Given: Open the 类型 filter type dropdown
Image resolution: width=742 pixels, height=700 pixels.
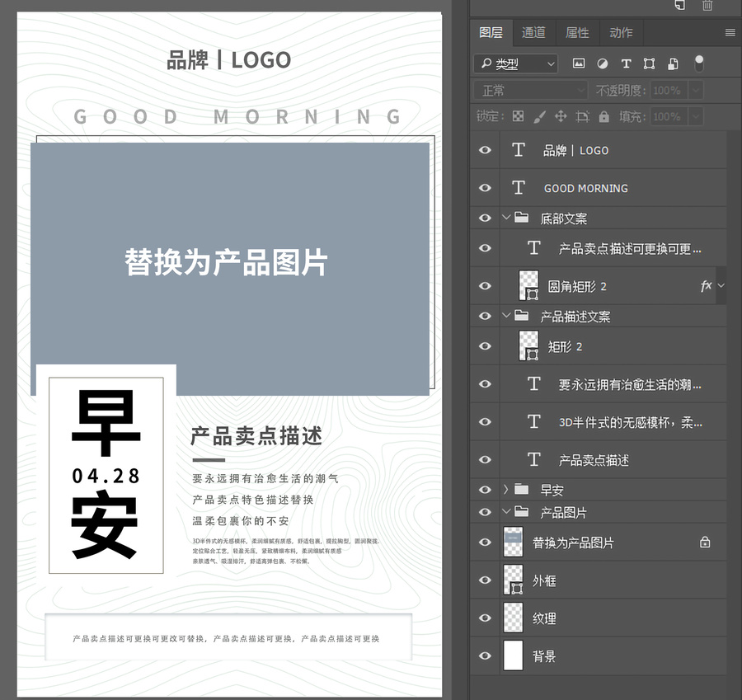Looking at the screenshot, I should tap(515, 63).
